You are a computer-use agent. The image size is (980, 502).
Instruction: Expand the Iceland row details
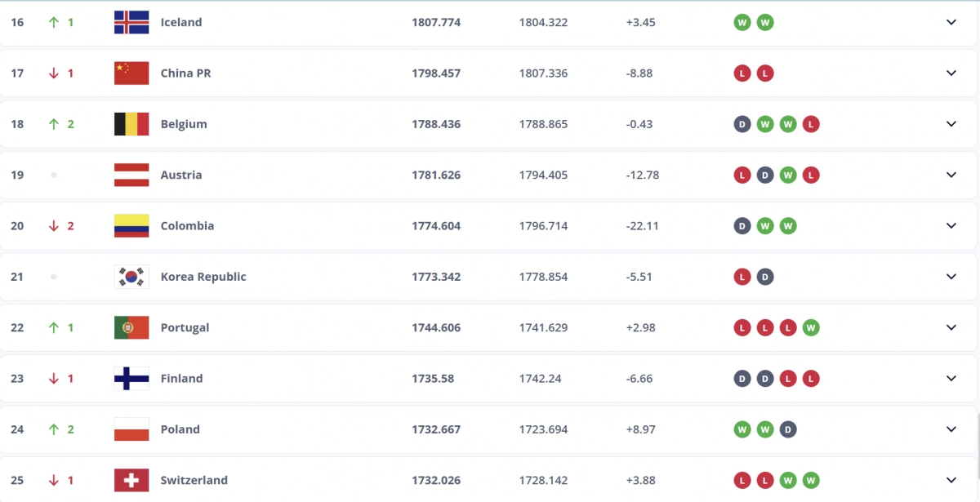pos(951,23)
